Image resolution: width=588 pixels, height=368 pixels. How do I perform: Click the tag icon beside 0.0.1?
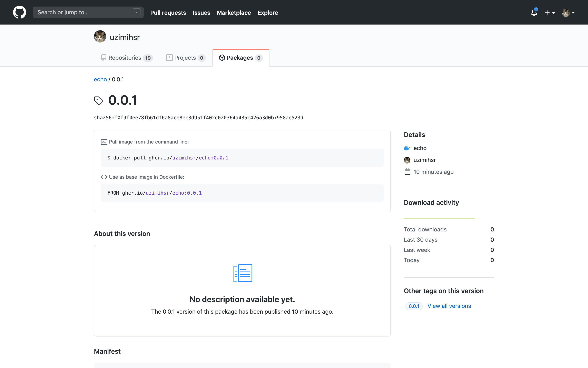pyautogui.click(x=99, y=101)
